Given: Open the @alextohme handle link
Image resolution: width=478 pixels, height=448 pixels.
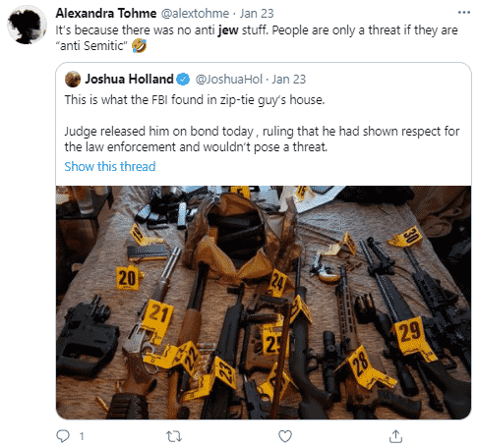Looking at the screenshot, I should point(195,14).
